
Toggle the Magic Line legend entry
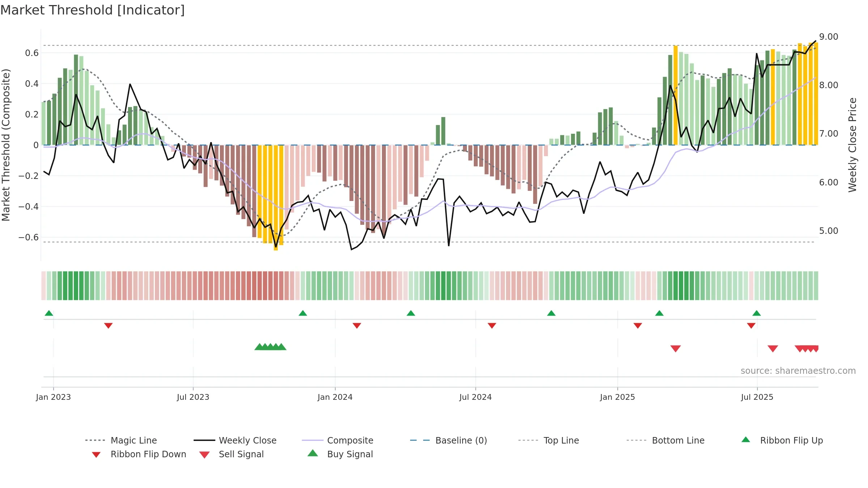tap(121, 440)
